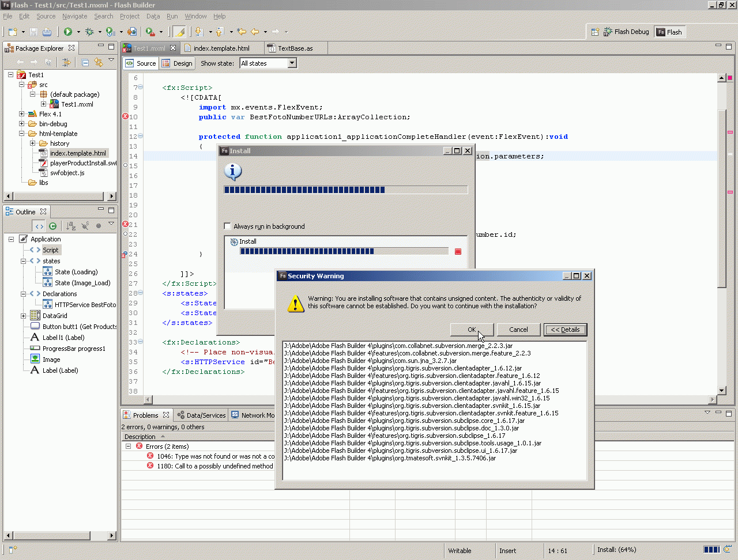This screenshot has width=738, height=560.
Task: Click Cancel in the Security Warning dialog
Action: [518, 330]
